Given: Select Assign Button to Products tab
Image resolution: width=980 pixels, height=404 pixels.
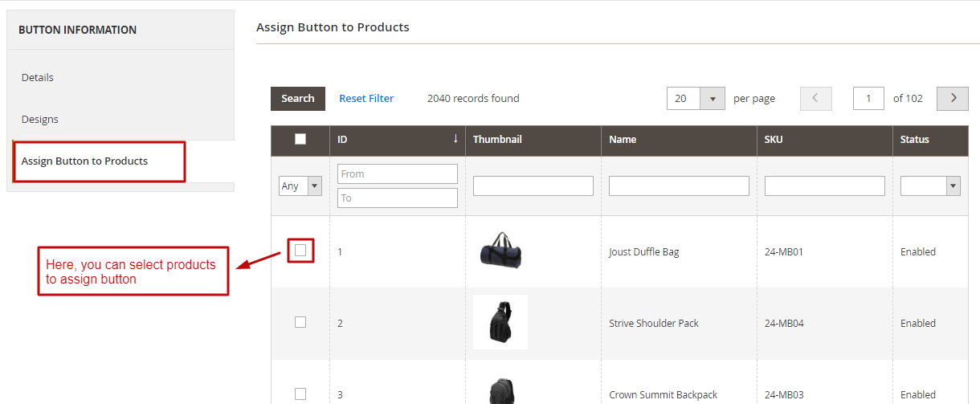Looking at the screenshot, I should [85, 161].
